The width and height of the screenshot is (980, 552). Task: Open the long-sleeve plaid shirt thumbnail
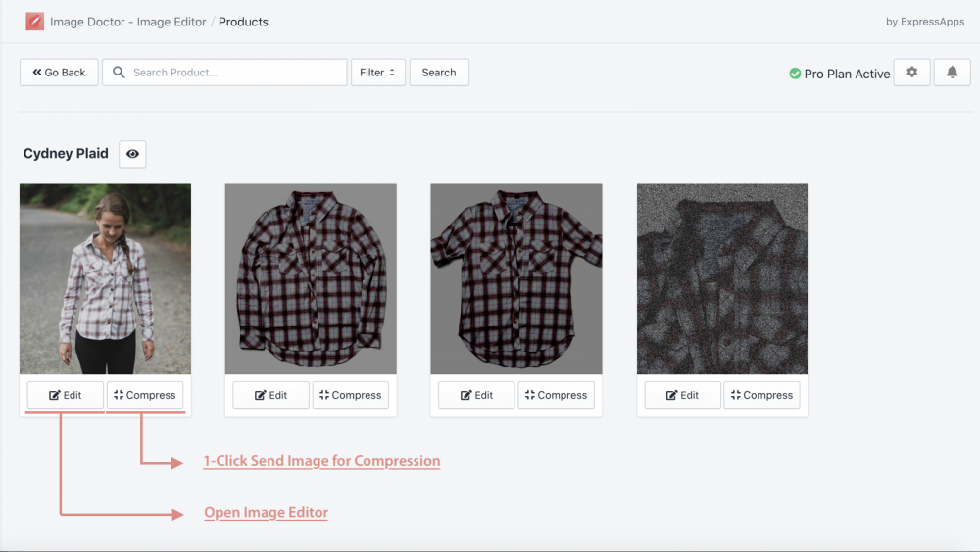click(x=311, y=278)
